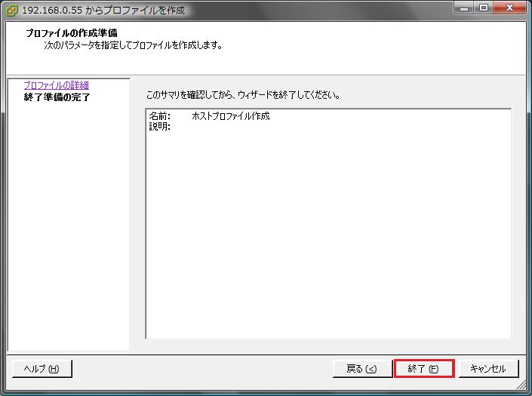Screen dimensions: 532x396
Task: Minimize the profile creation window
Action: tap(464, 8)
